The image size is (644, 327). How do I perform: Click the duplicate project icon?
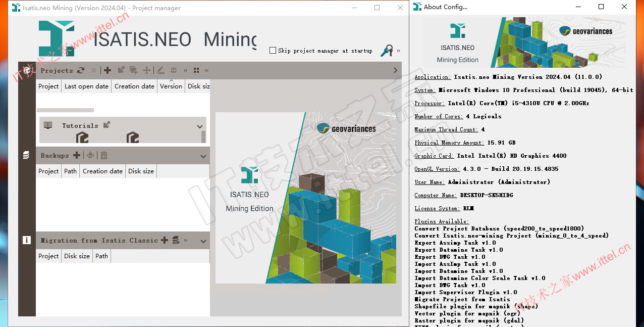point(134,70)
